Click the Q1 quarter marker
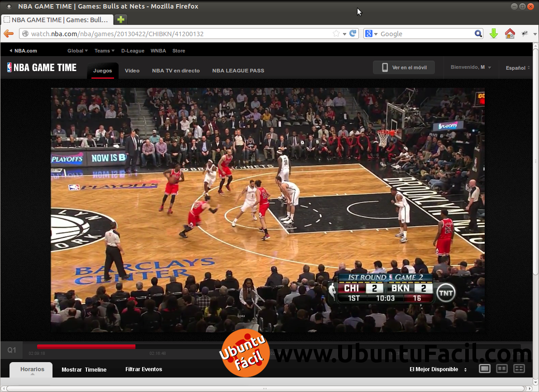Viewport: 539px width, 392px height. click(12, 350)
